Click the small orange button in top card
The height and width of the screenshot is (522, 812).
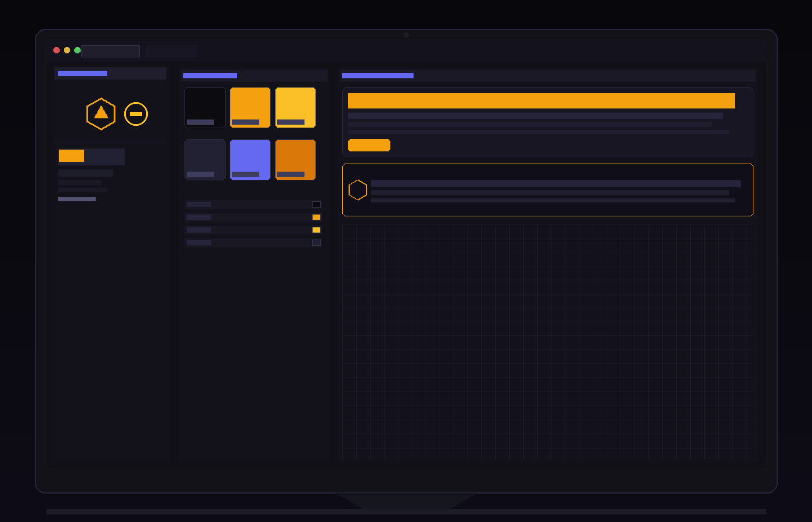point(369,145)
